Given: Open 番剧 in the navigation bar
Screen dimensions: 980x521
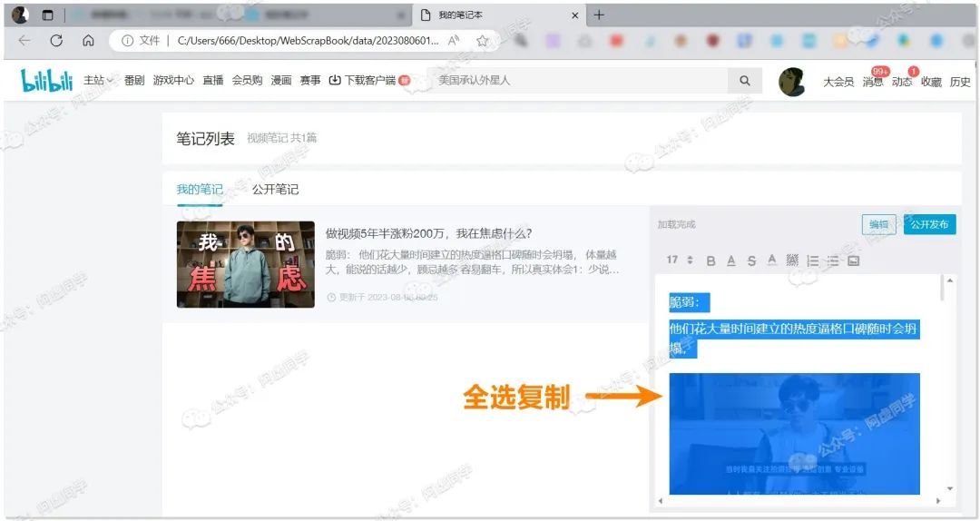Looking at the screenshot, I should [133, 80].
